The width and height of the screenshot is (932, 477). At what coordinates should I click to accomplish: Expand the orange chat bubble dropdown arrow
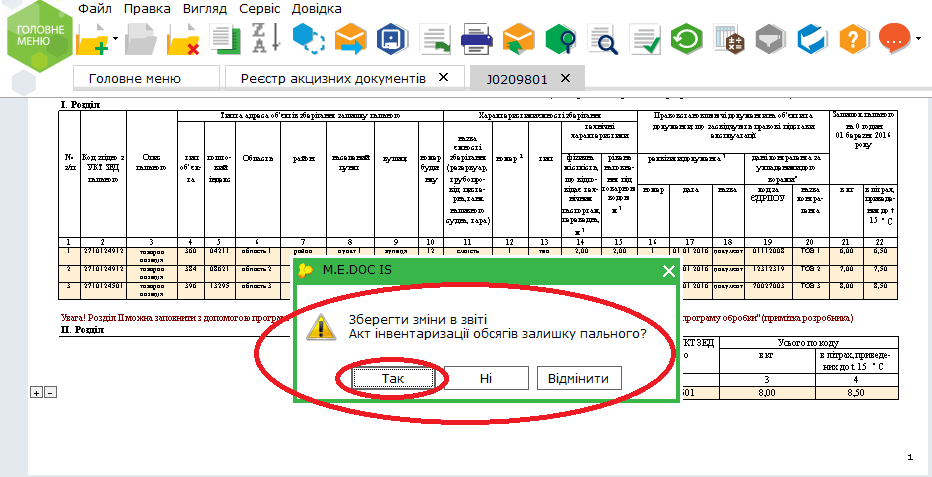click(918, 40)
